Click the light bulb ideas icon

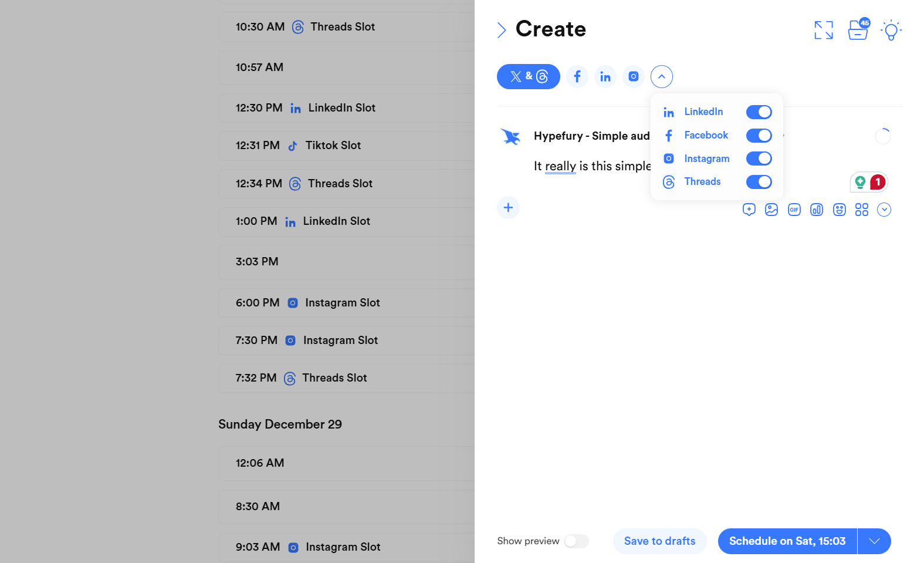tap(891, 30)
